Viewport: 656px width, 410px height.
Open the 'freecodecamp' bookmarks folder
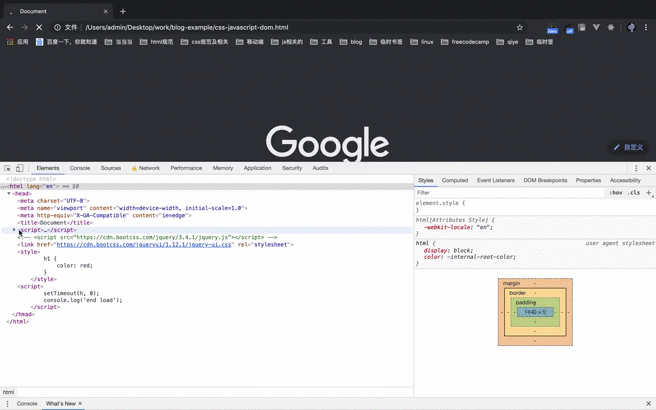pos(465,42)
